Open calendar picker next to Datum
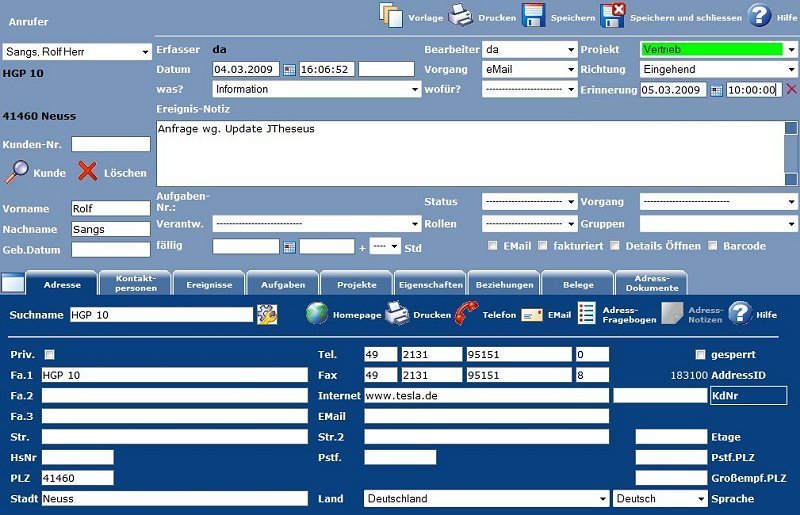 click(x=289, y=70)
